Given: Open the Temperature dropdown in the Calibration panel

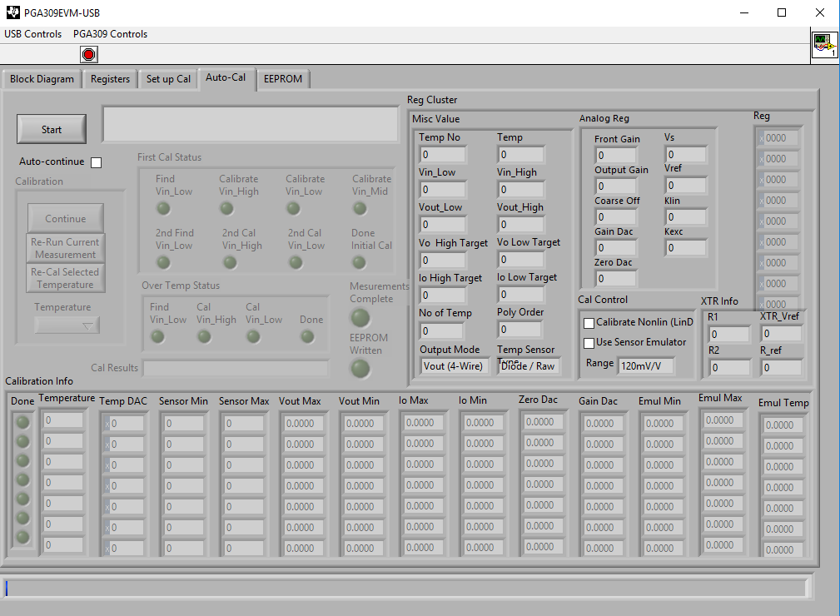Looking at the screenshot, I should [x=67, y=325].
